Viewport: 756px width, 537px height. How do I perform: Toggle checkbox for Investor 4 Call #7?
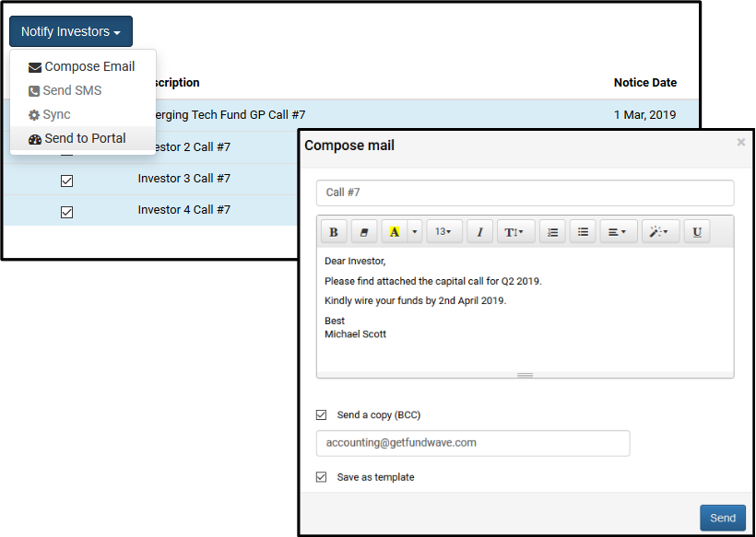(x=66, y=212)
